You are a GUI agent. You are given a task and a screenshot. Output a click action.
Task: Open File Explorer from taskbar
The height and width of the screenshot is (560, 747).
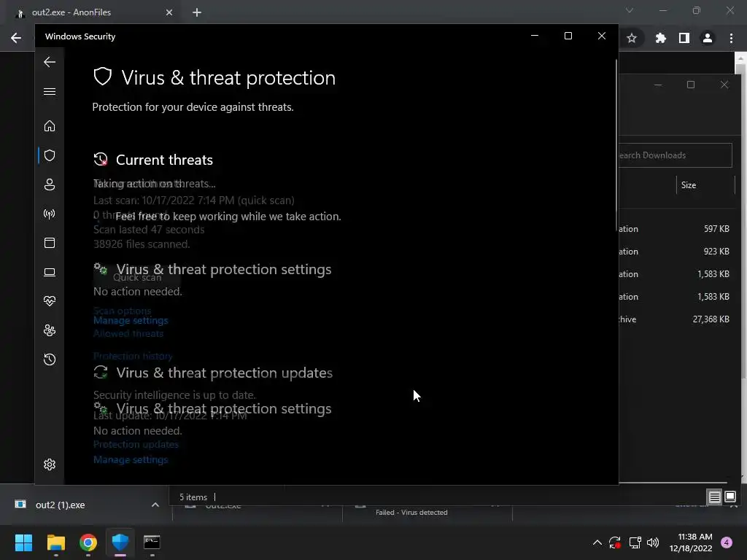click(55, 542)
